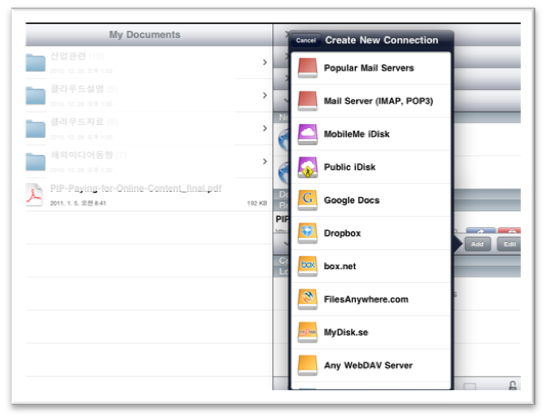Click the Any WebDAV Server drive icon
This screenshot has height=419, width=547.
[307, 365]
